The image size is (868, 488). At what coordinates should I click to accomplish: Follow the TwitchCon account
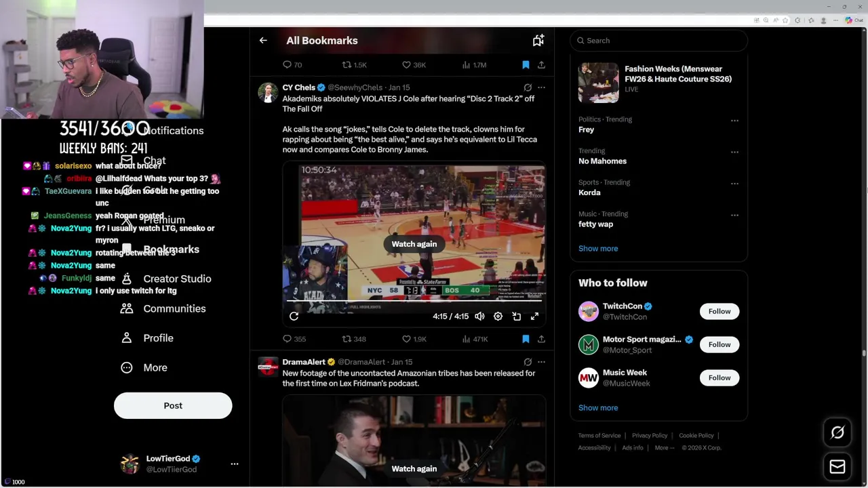coord(719,312)
